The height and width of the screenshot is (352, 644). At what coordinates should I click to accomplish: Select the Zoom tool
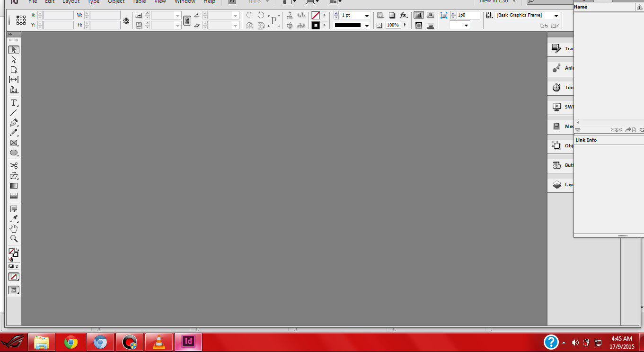pyautogui.click(x=14, y=239)
